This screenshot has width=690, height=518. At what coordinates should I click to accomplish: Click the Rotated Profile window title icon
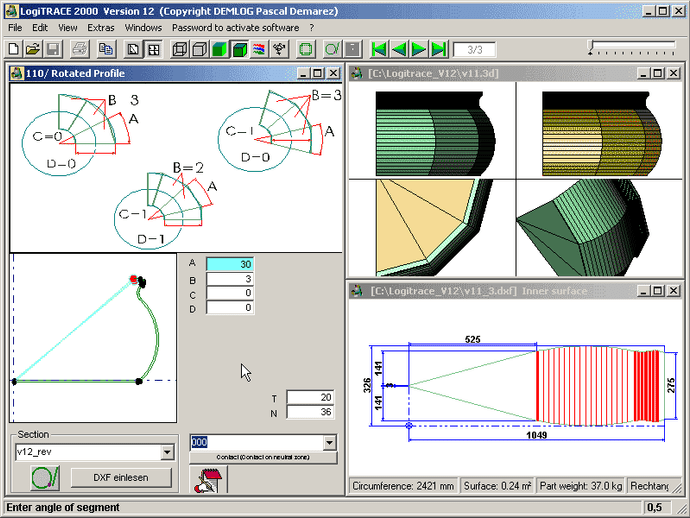coord(17,73)
